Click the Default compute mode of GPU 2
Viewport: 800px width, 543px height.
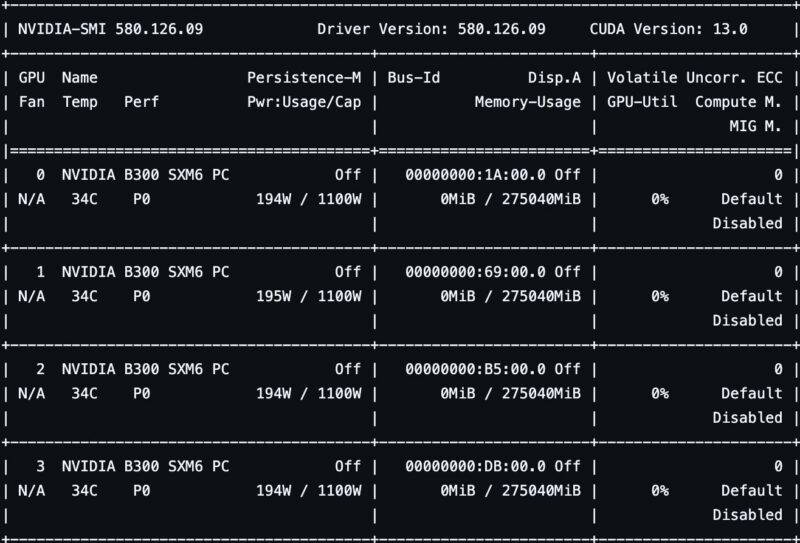coord(752,393)
